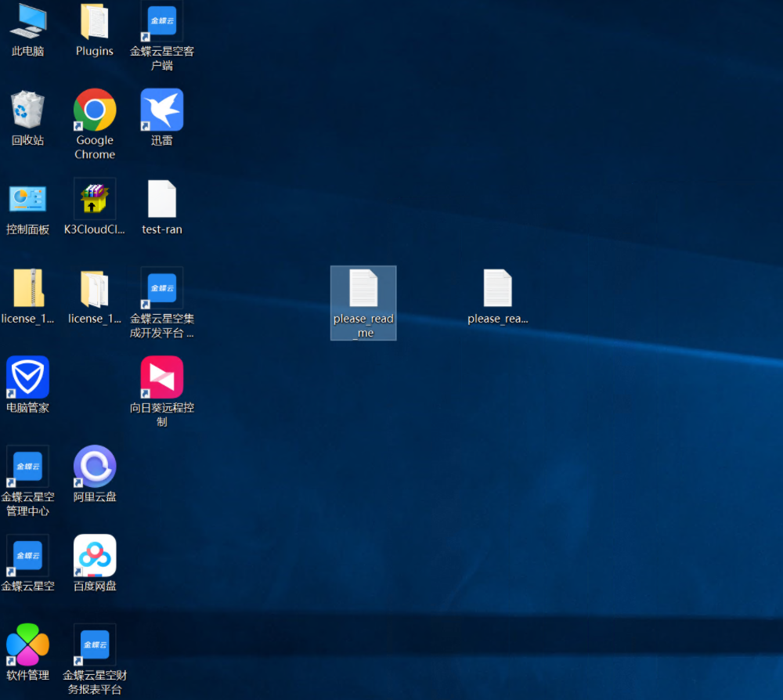Select the 软件管理 colorful clover icon

click(x=27, y=645)
